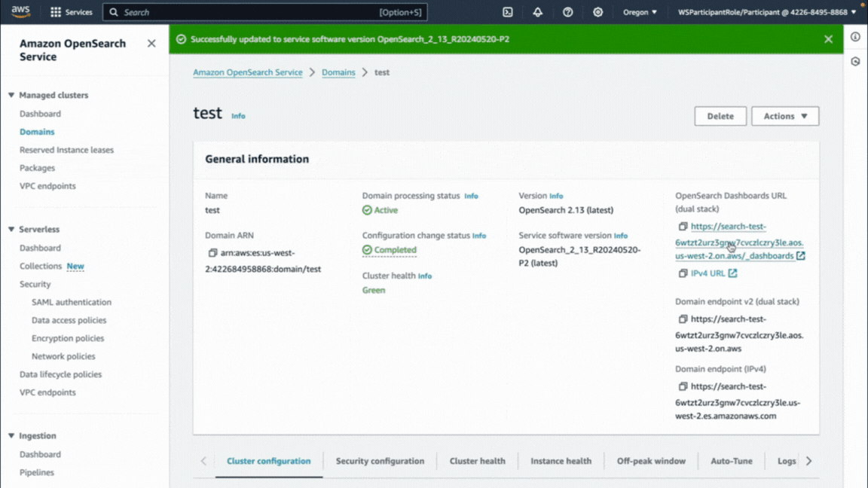Open Packages in the sidebar
Viewport: 868px width, 488px height.
(x=37, y=168)
